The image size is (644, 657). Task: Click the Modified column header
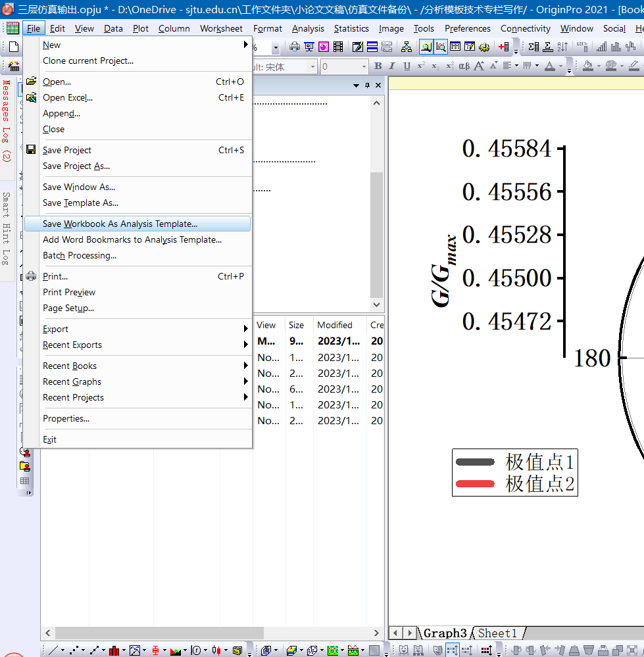[x=334, y=325]
